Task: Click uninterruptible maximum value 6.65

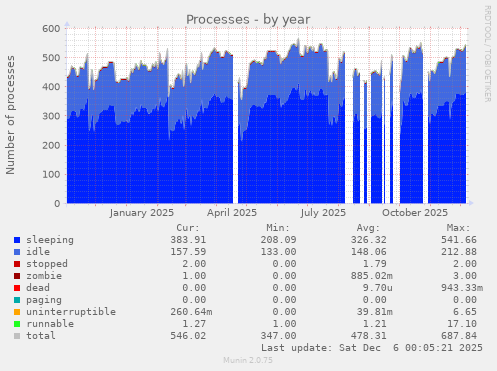Action: pos(465,312)
